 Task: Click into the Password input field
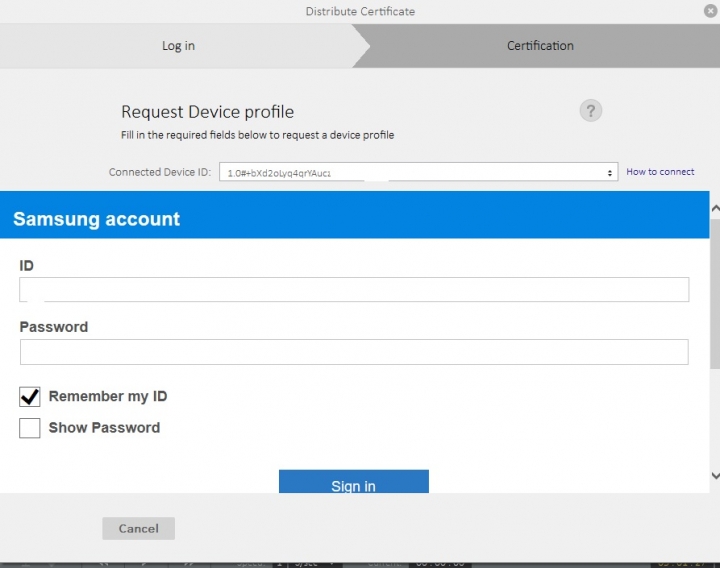pos(354,352)
